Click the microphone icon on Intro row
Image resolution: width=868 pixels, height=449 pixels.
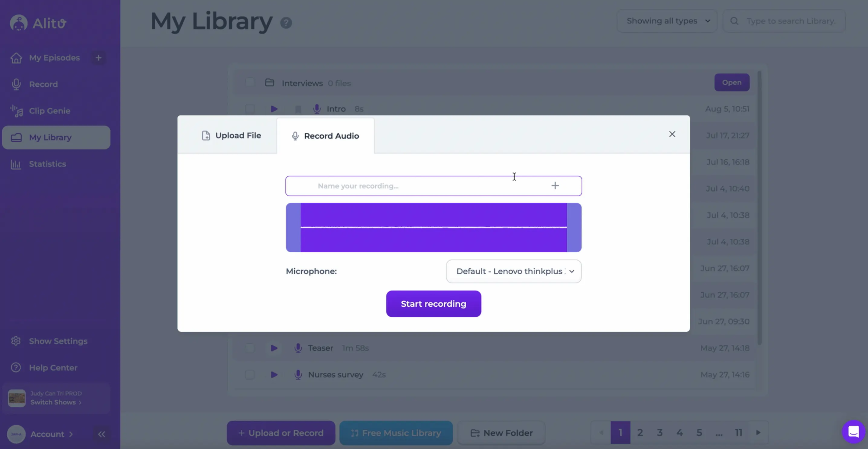pos(317,109)
